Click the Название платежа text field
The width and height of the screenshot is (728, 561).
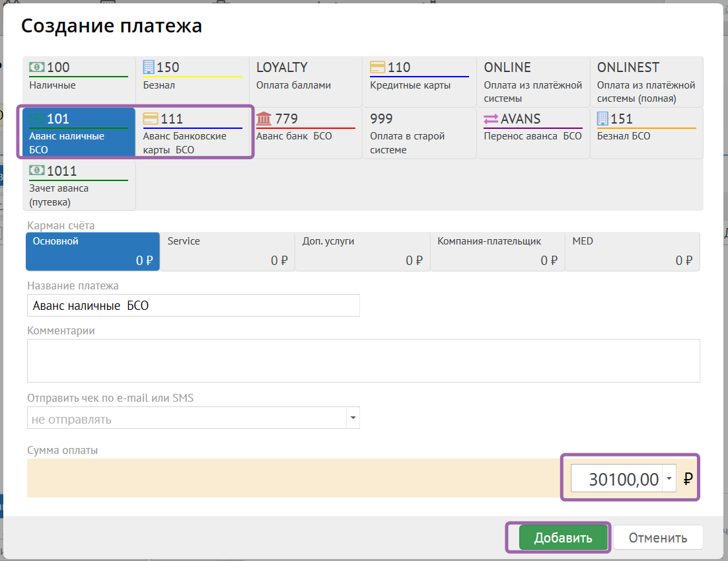(193, 305)
